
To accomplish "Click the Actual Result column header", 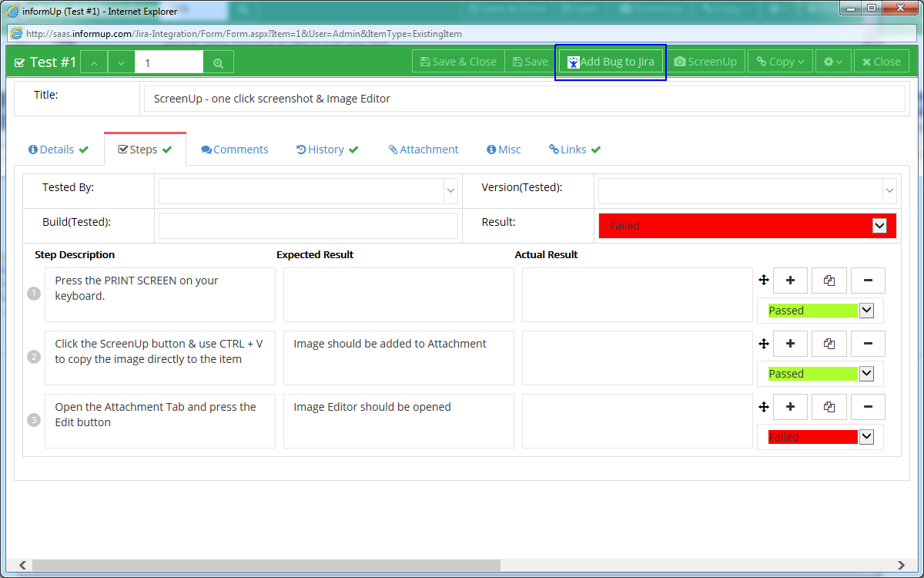I will coord(546,254).
